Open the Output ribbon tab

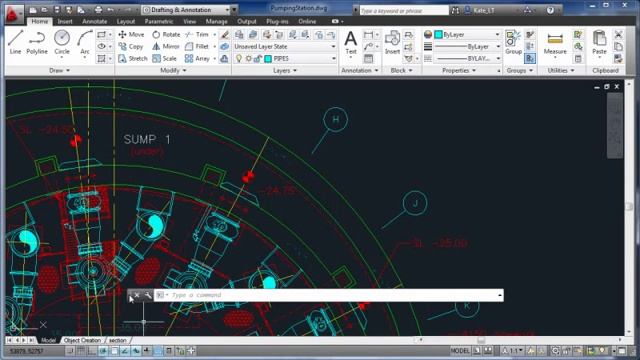(x=247, y=21)
